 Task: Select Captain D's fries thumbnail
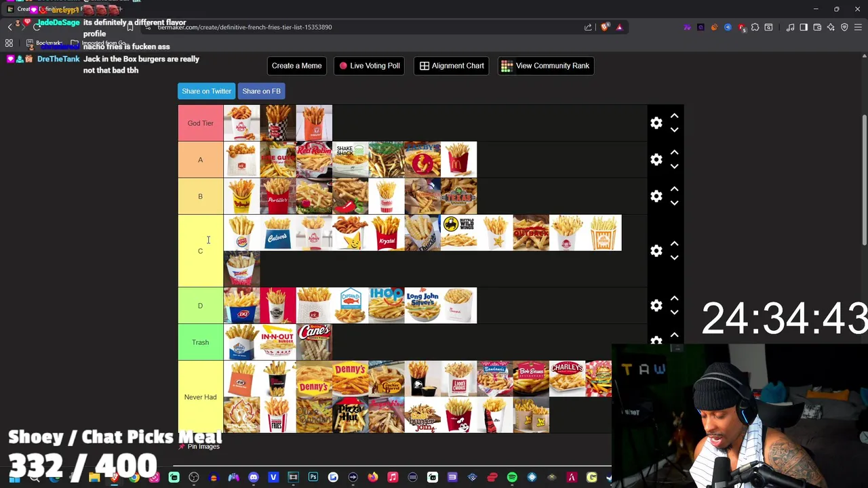[x=350, y=306]
